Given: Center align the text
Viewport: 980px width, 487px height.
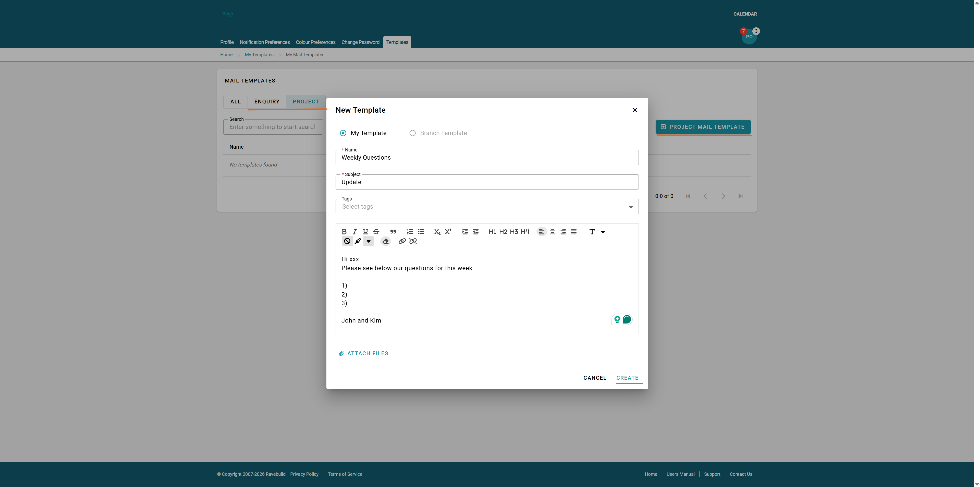Looking at the screenshot, I should pyautogui.click(x=552, y=232).
